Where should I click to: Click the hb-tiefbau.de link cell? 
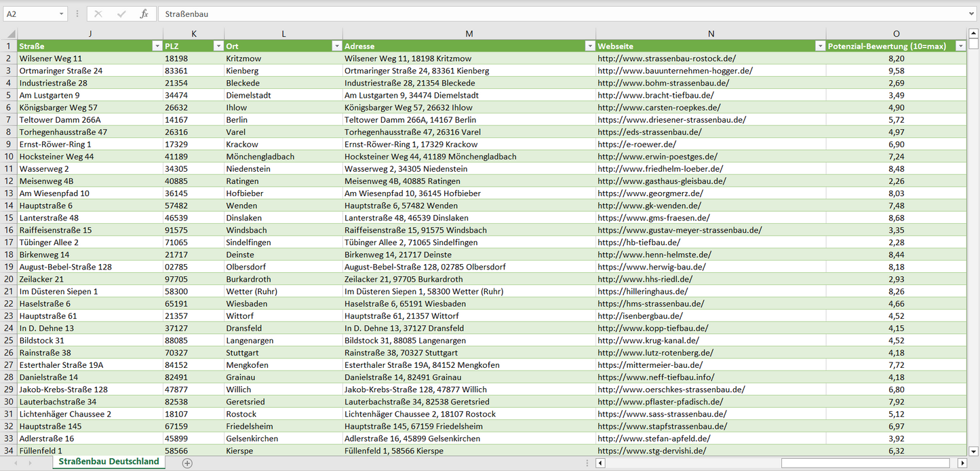(638, 242)
